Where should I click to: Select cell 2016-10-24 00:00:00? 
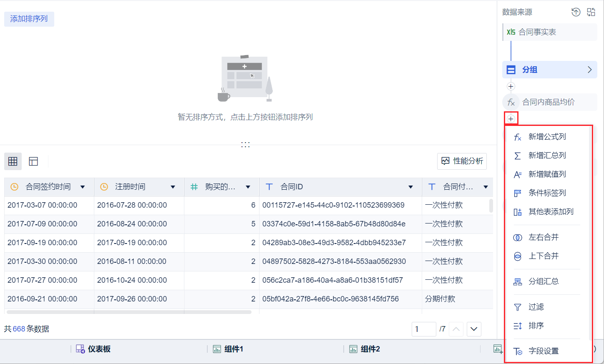139,280
